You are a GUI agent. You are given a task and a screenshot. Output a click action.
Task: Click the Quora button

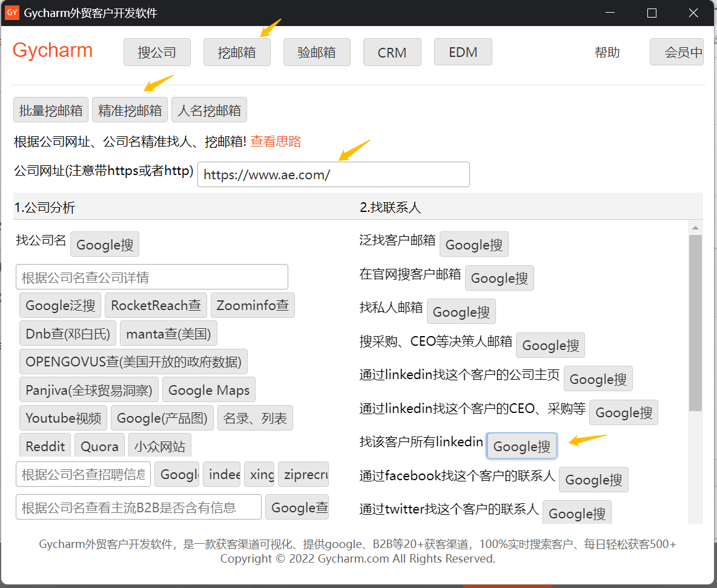click(100, 445)
